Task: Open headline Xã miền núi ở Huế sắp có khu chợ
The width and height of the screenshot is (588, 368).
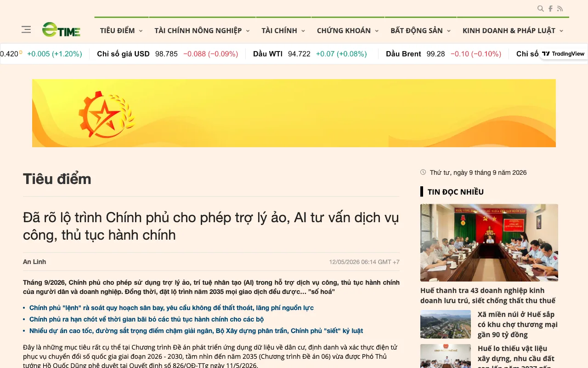Action: [518, 324]
